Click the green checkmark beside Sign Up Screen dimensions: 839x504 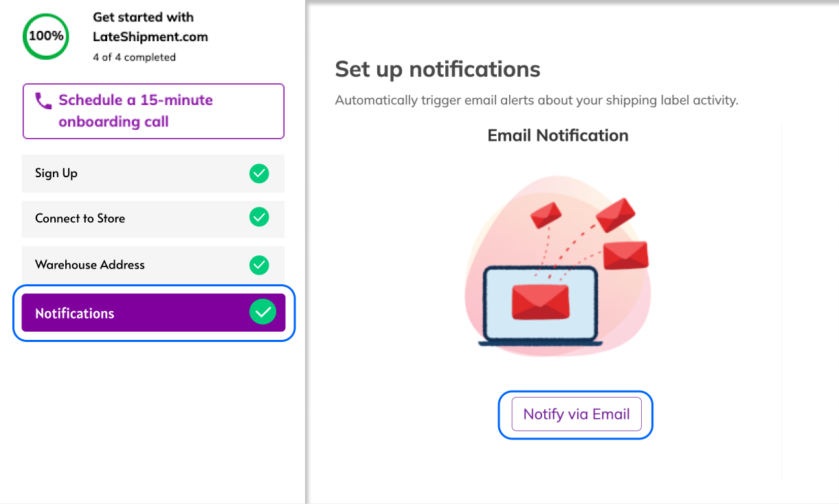259,174
